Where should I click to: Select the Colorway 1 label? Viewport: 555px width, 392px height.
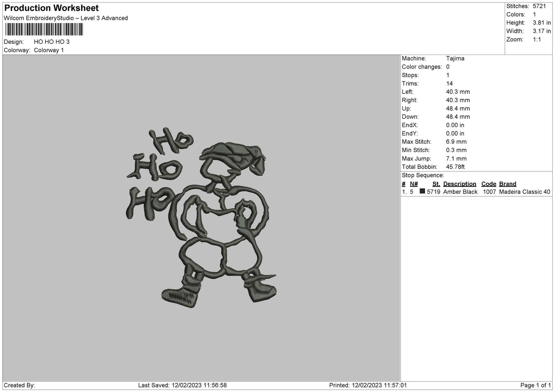[49, 50]
